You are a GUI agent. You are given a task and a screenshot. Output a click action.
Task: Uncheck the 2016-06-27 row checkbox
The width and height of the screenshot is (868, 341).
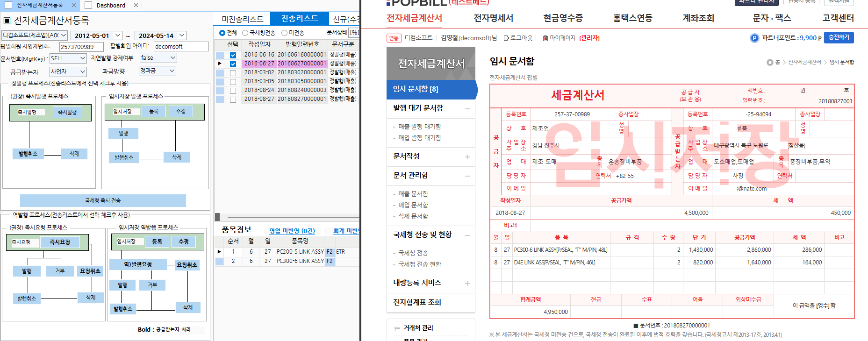pyautogui.click(x=233, y=64)
